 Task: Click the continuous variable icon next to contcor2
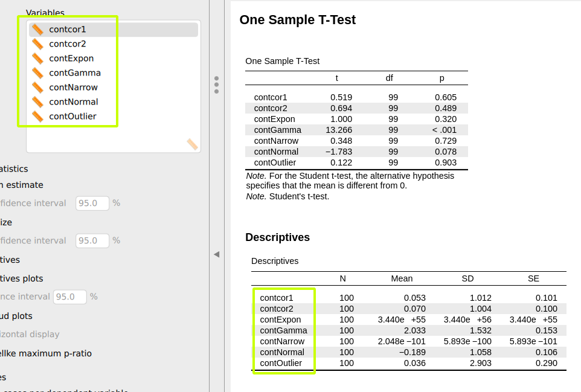tap(38, 43)
